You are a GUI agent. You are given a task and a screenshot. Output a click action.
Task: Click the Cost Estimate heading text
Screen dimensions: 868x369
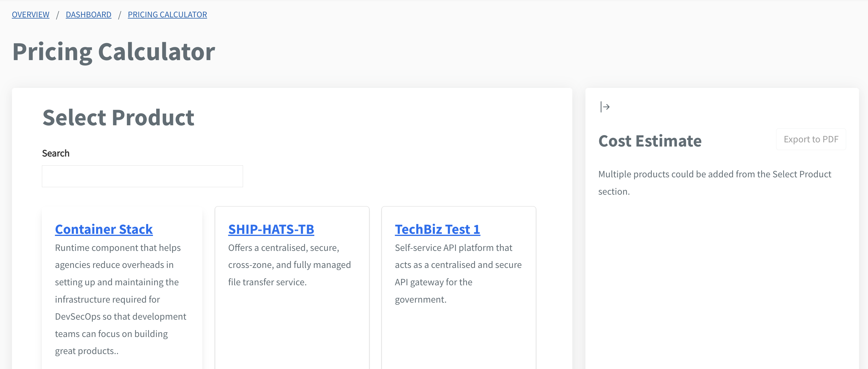[650, 141]
